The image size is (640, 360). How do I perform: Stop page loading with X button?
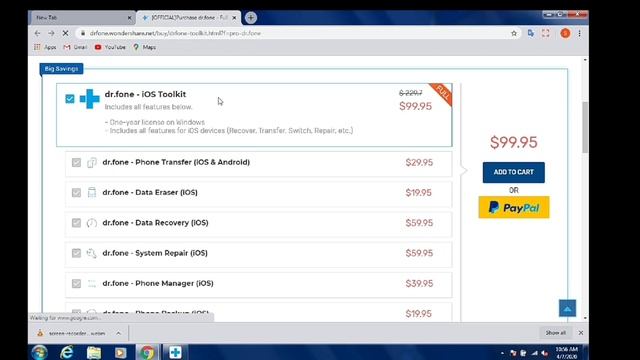(65, 33)
